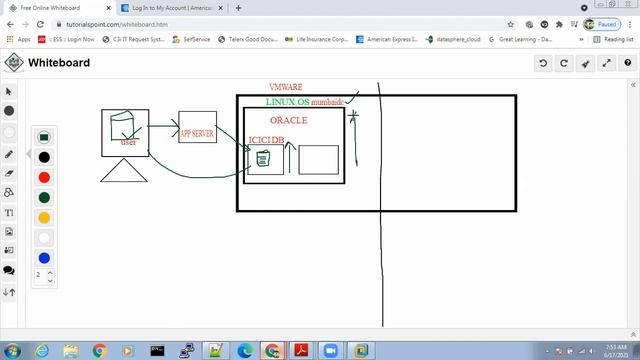Open Chrome three-dot menu
This screenshot has width=640, height=360.
click(630, 24)
